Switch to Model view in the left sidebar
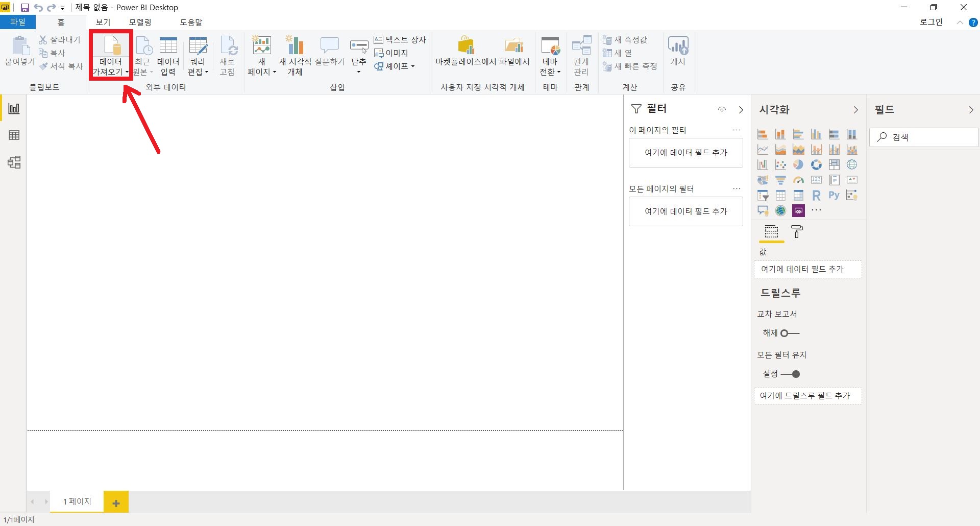 (14, 162)
